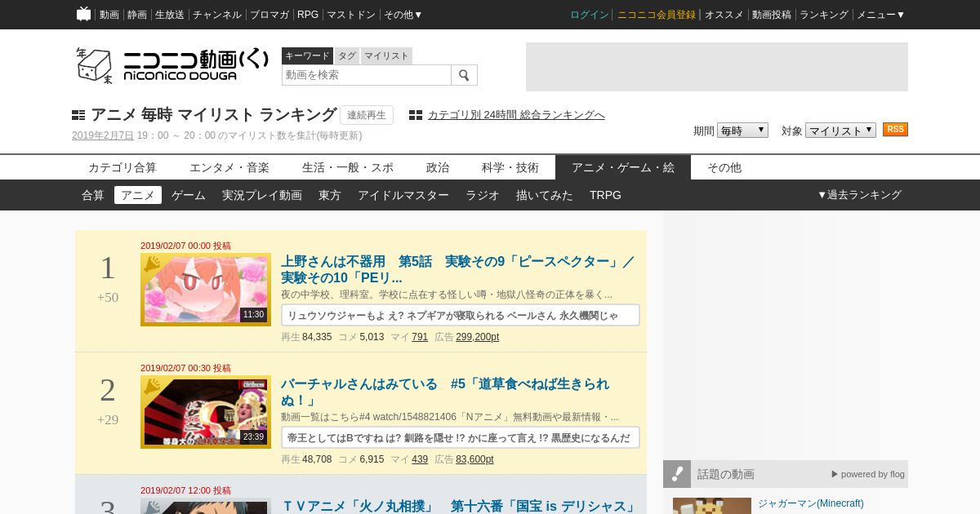980x514 pixels.
Task: Select 実況プレイ動画 sub-category
Action: (x=262, y=195)
